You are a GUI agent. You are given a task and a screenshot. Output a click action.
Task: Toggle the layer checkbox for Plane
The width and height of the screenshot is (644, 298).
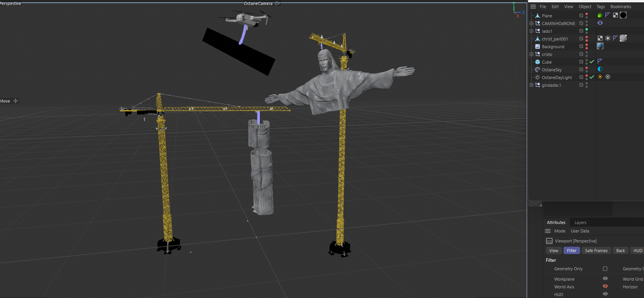[x=581, y=15]
